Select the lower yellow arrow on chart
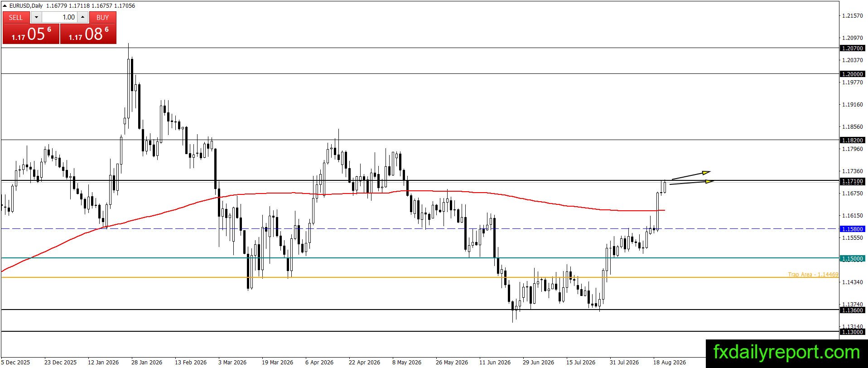This screenshot has height=368, width=868. pos(692,182)
